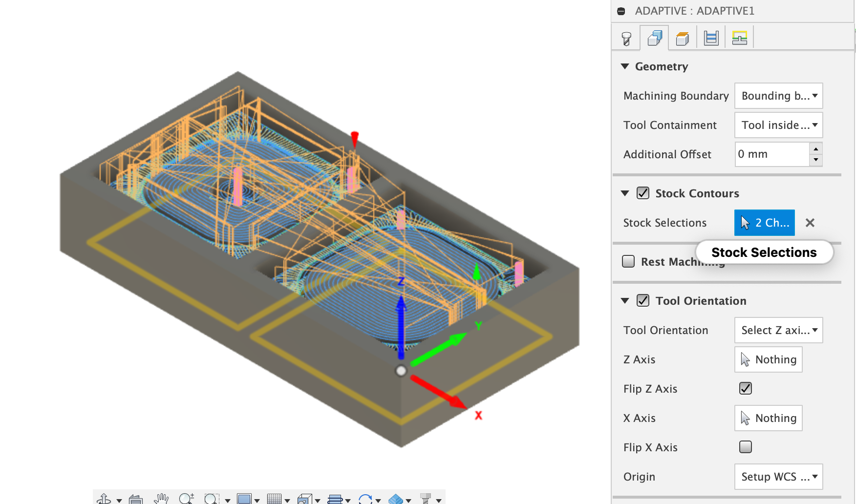Open the Heights tab icon
This screenshot has width=856, height=504.
[683, 38]
